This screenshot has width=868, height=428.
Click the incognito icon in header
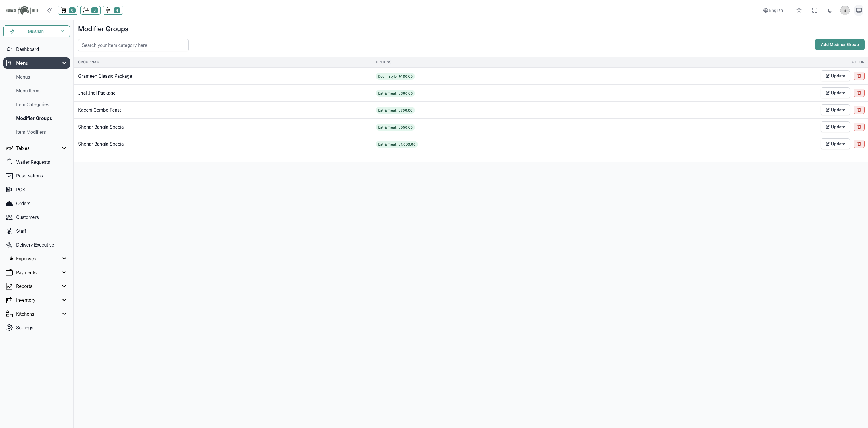[x=798, y=10]
